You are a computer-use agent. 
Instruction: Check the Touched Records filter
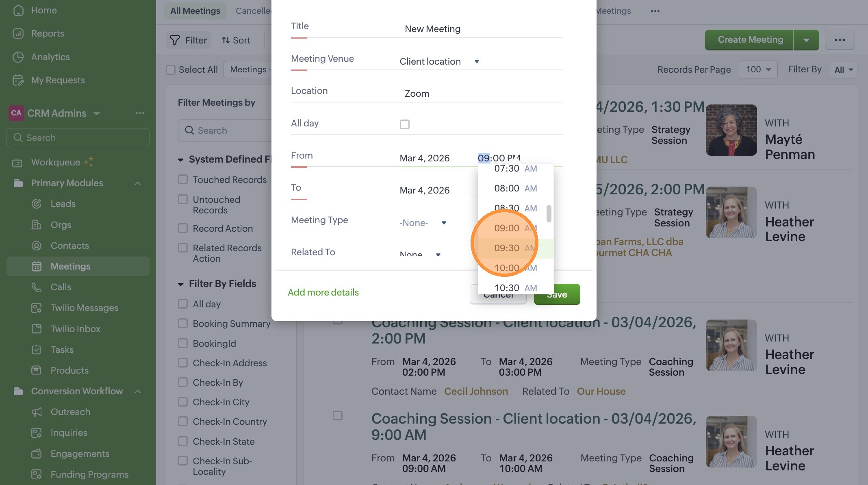click(183, 180)
